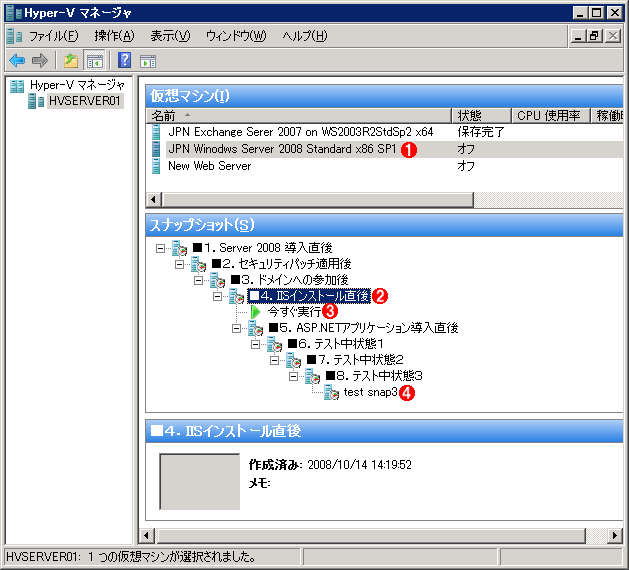
Task: Sort by the 名前 column header
Action: pyautogui.click(x=298, y=116)
